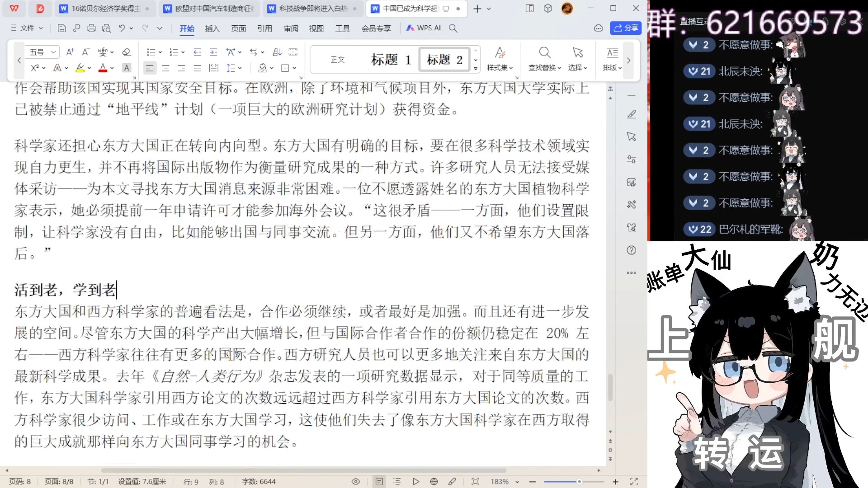Open bulleted list dropdown arrow
This screenshot has width=868, height=488.
point(160,52)
